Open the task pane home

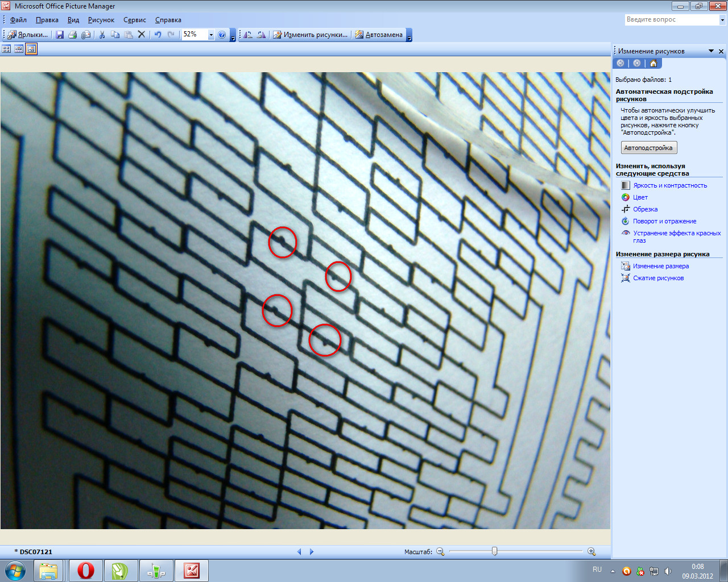(653, 63)
